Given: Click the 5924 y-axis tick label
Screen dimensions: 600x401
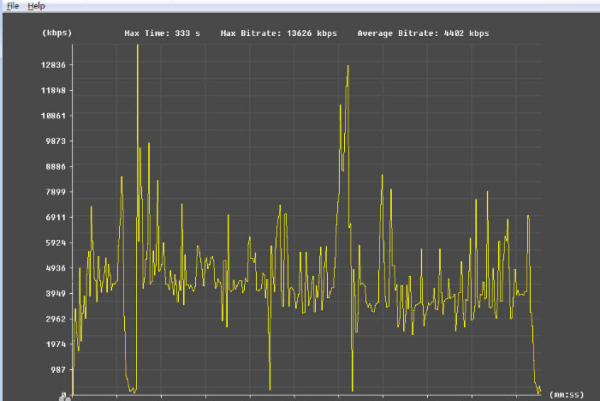Looking at the screenshot, I should point(55,243).
